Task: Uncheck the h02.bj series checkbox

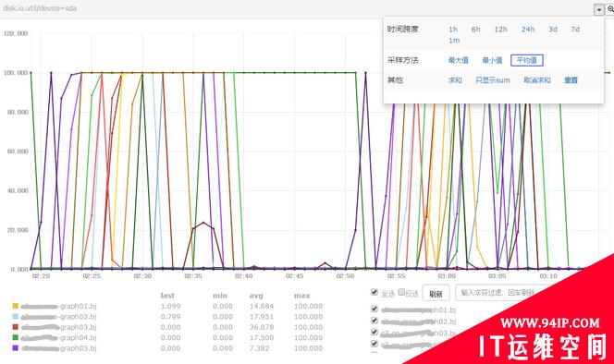Action: click(x=375, y=321)
